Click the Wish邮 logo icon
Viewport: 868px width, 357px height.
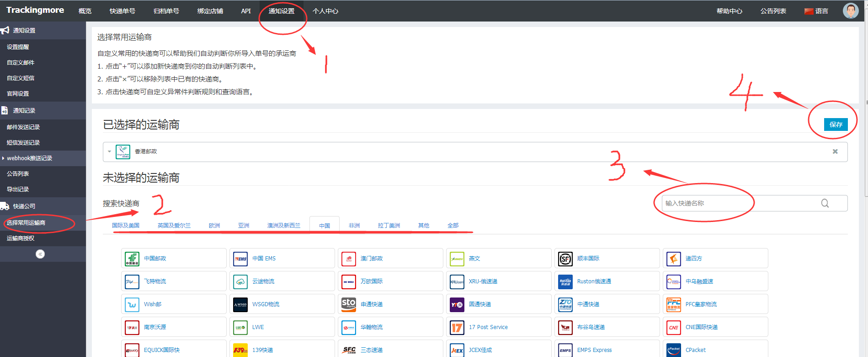132,304
